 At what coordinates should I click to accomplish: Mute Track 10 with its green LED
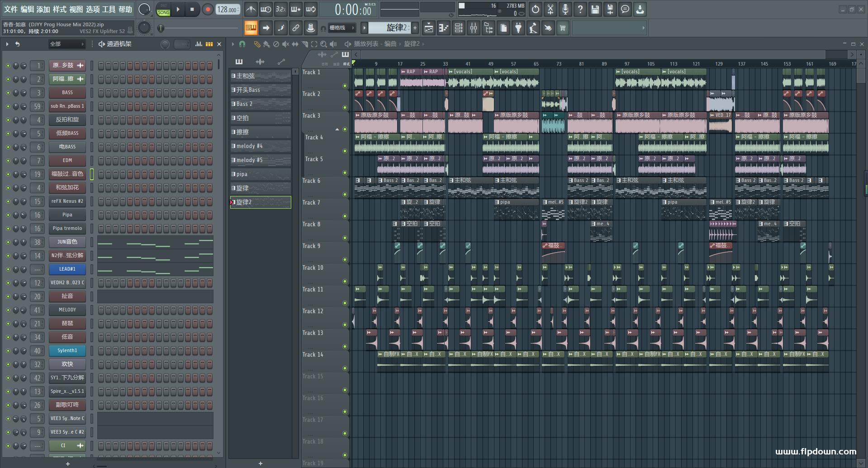[x=345, y=281]
